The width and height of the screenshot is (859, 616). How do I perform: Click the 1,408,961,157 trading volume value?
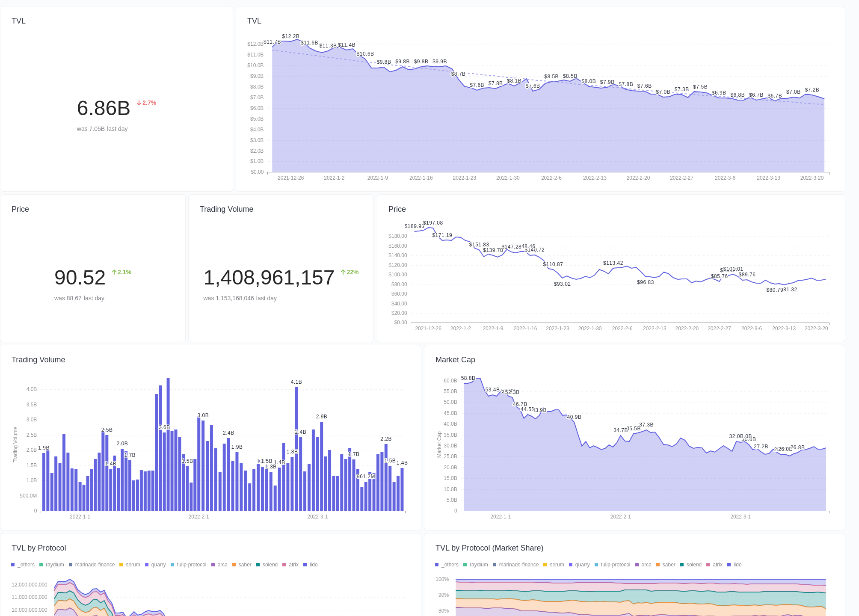click(269, 277)
